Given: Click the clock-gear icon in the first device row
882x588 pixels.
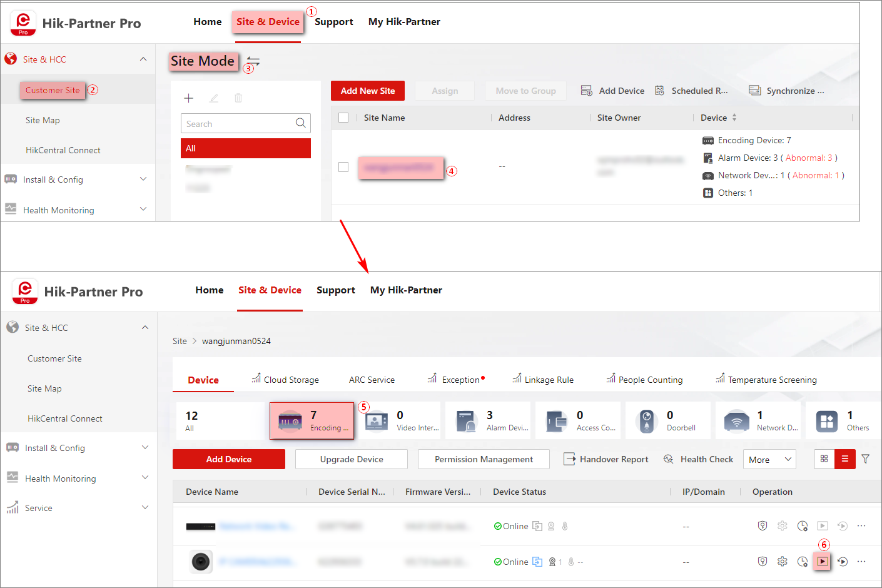Looking at the screenshot, I should tap(803, 526).
